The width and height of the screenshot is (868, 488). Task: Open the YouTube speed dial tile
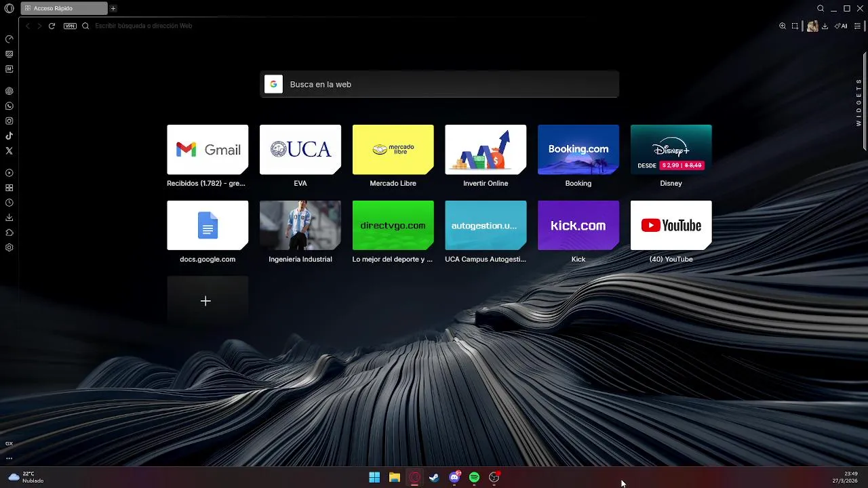pos(671,225)
